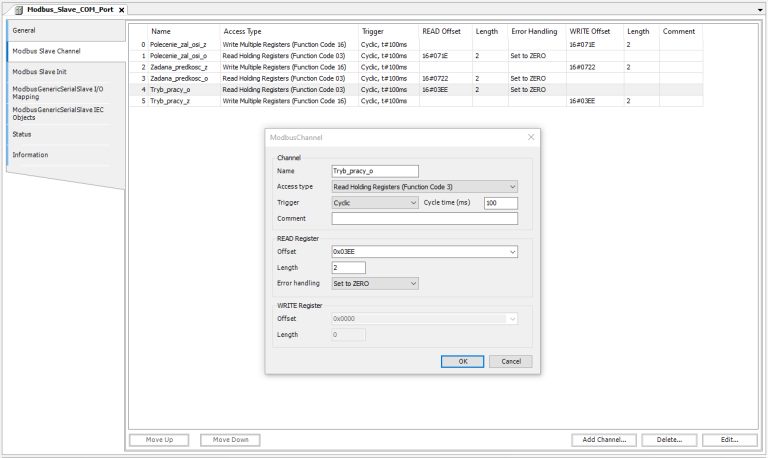The height and width of the screenshot is (458, 768).
Task: Switch to the General tab
Action: [65, 30]
